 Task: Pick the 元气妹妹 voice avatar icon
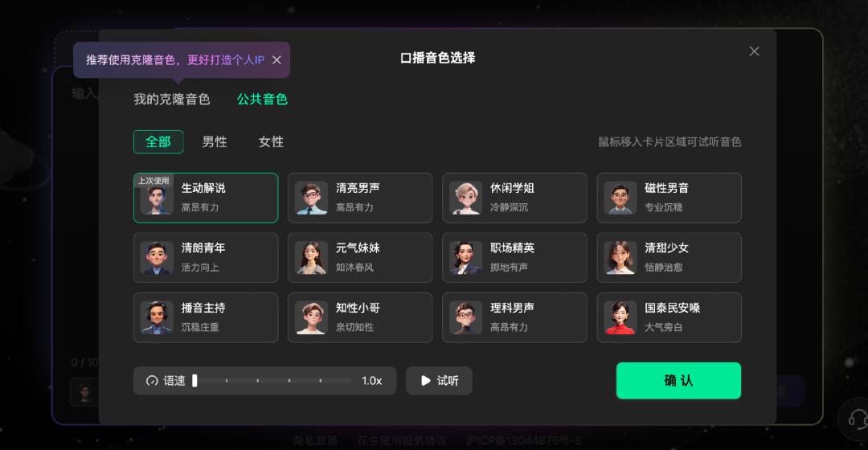point(311,258)
